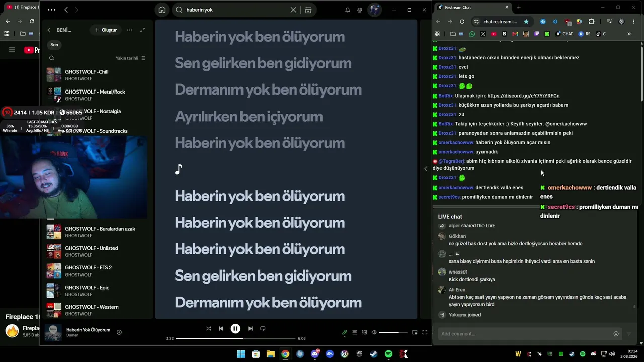This screenshot has width=644, height=362.
Task: Toggle the lyrics microphone button
Action: click(x=345, y=332)
